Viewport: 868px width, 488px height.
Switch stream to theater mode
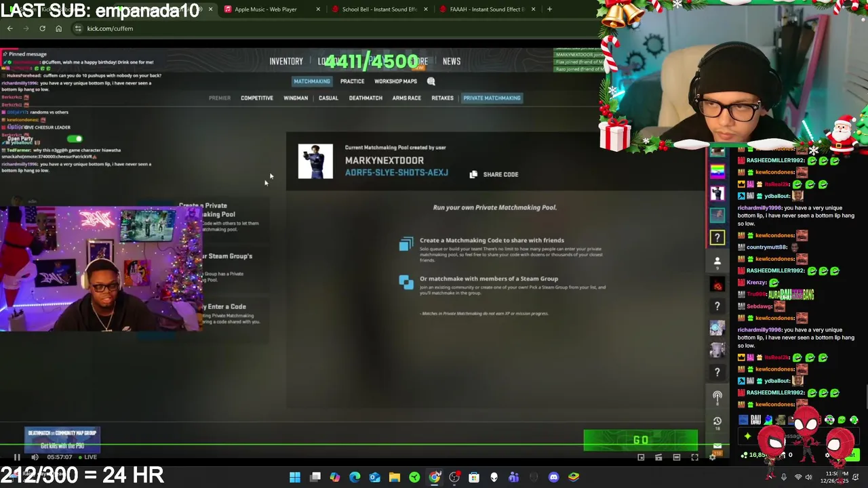676,457
